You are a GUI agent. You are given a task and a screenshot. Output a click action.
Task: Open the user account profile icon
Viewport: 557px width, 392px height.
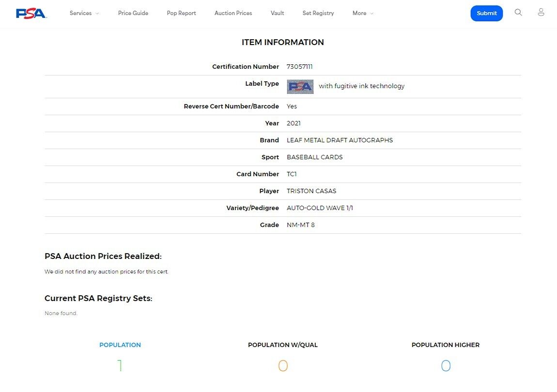(541, 13)
